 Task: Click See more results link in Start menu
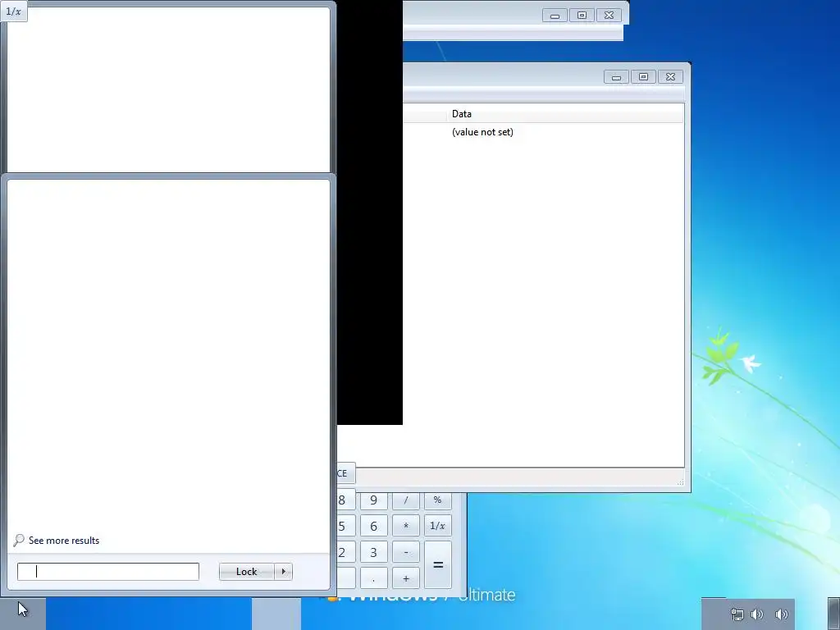[x=64, y=541]
